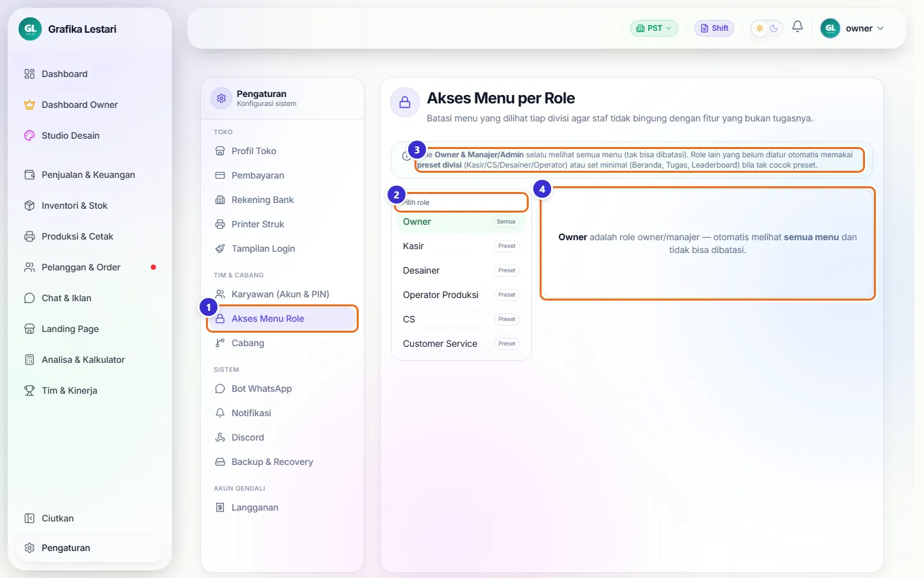Click the Preset badge beside Kasir

507,246
